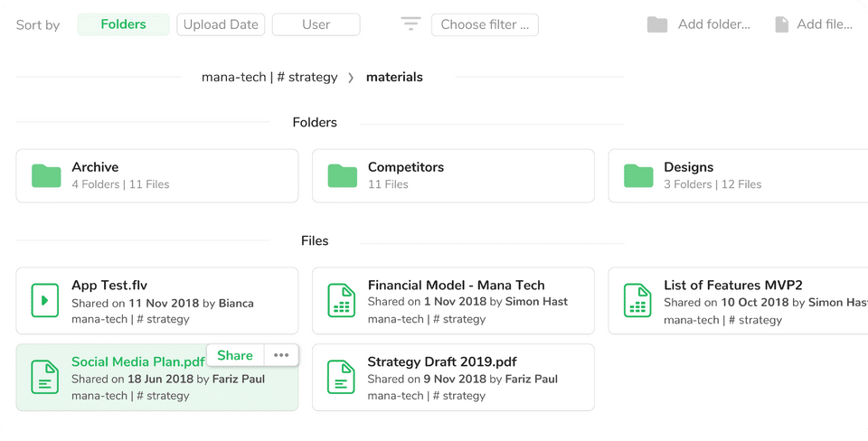Click the Competitors folder icon
868x441 pixels.
click(342, 175)
